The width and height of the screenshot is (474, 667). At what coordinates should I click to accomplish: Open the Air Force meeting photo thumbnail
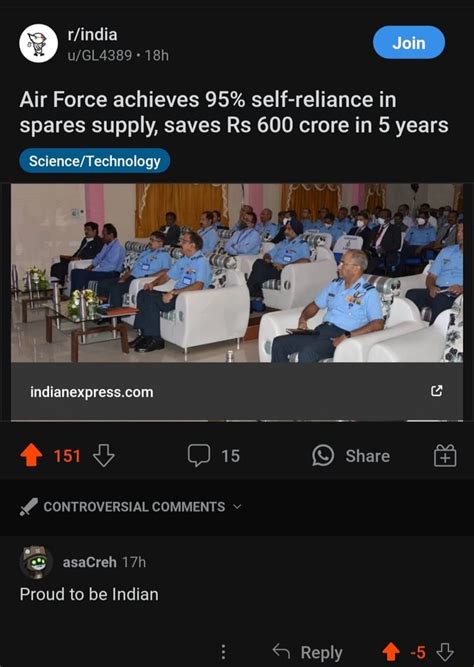tap(237, 273)
